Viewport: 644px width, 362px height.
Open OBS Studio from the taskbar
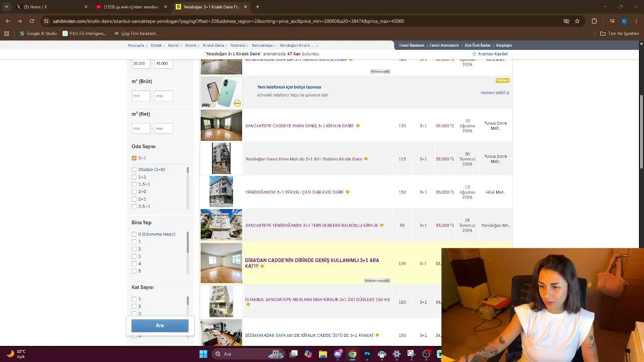[x=427, y=354]
